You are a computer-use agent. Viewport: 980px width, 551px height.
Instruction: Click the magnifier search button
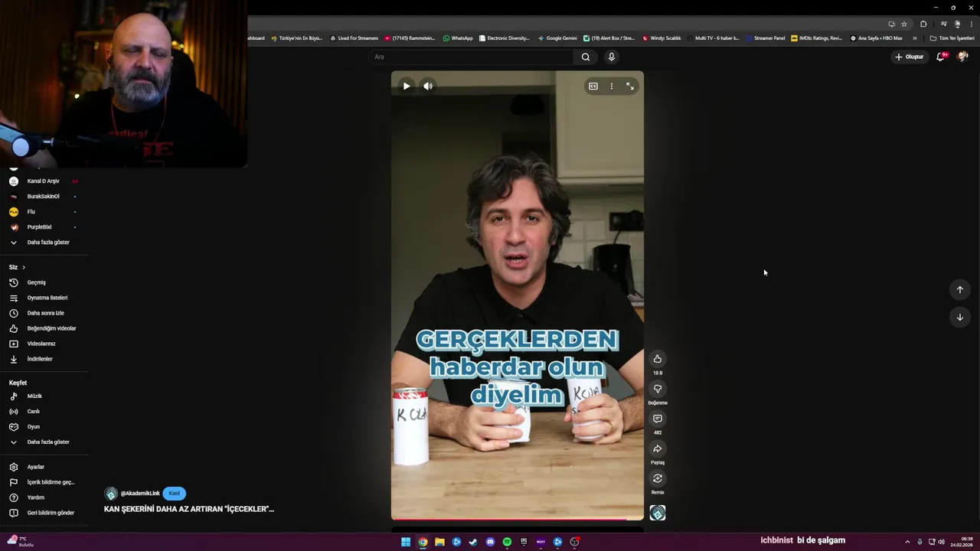(x=586, y=57)
